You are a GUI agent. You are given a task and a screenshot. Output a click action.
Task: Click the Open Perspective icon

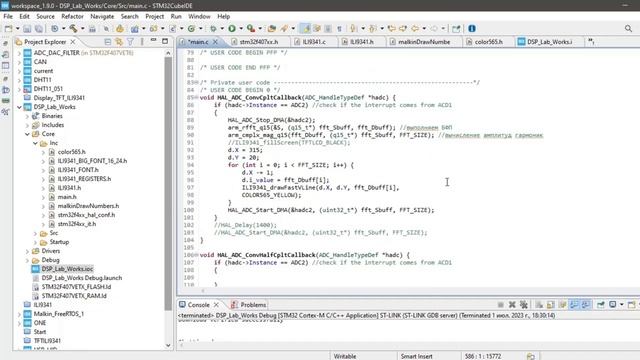click(x=456, y=29)
